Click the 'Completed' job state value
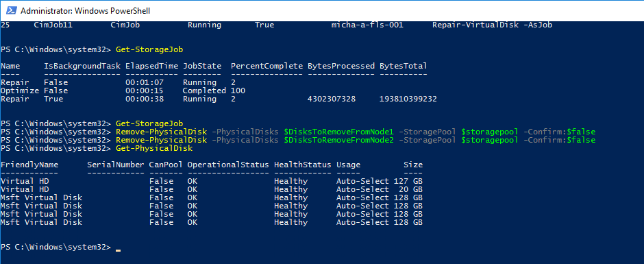 pos(205,91)
